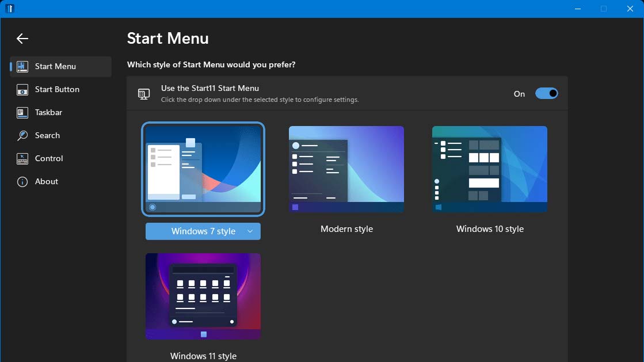Toggle the Start11 Start Menu switch off

[x=546, y=94]
